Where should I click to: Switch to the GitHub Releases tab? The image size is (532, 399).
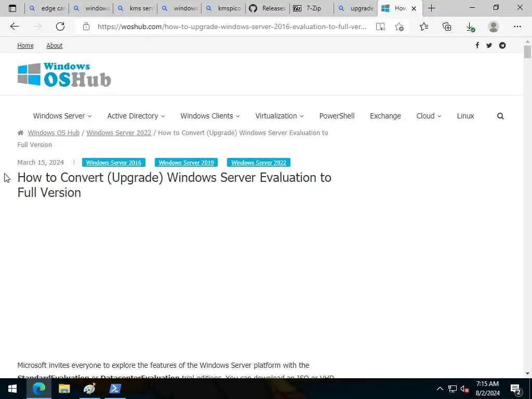(268, 8)
